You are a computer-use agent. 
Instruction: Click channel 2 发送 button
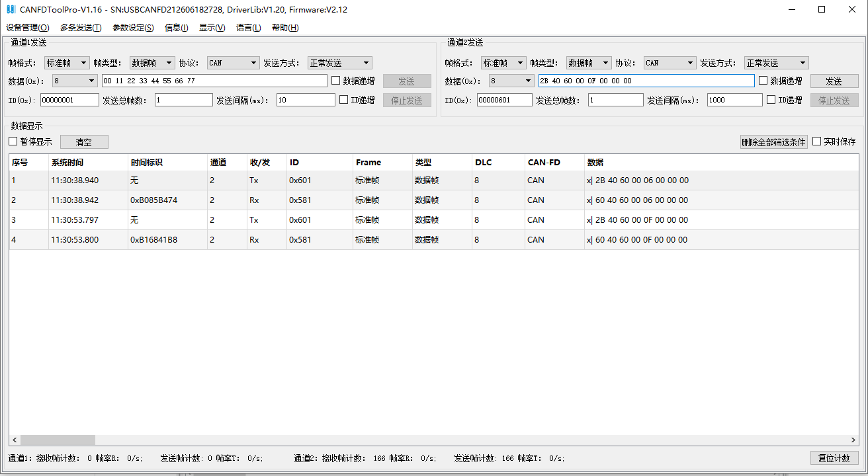834,81
